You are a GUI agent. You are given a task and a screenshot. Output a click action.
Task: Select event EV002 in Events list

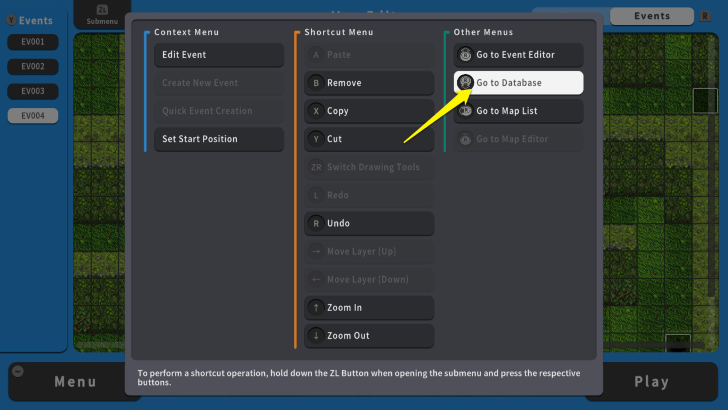coord(33,66)
